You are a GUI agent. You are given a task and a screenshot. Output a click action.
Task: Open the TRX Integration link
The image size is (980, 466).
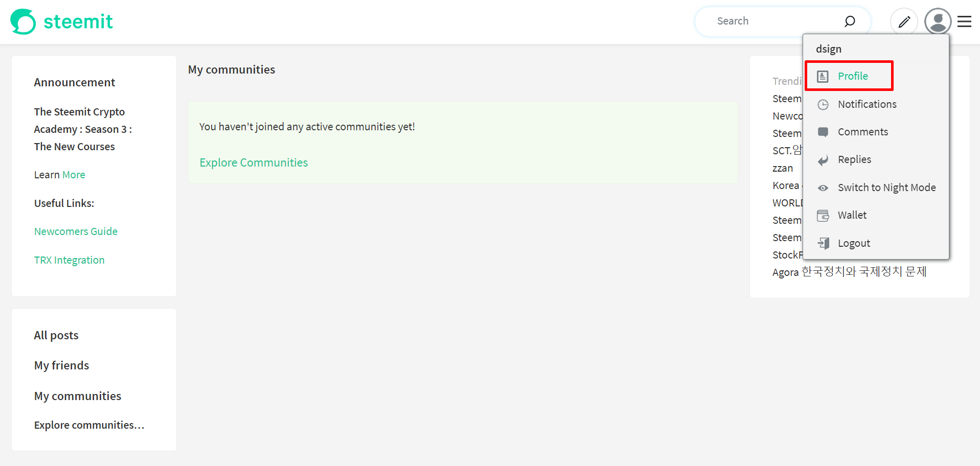[x=69, y=260]
